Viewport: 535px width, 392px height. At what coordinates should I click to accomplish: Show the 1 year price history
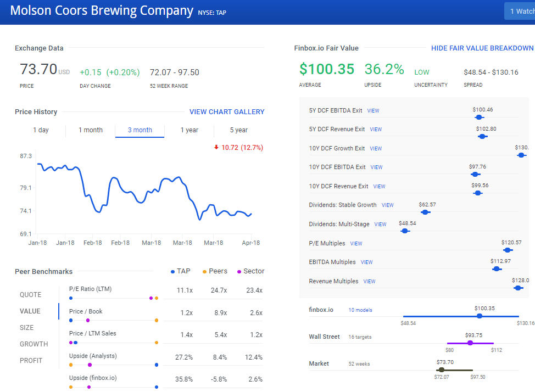click(x=190, y=130)
